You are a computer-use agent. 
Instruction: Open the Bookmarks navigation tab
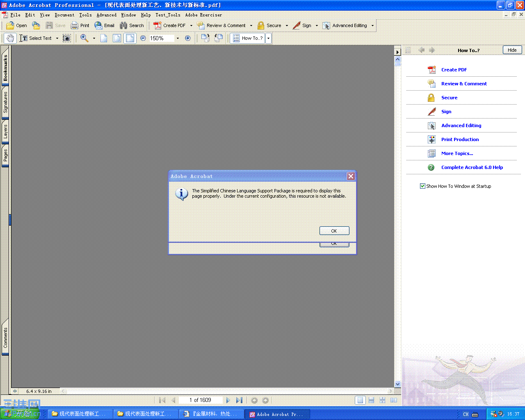click(x=5, y=68)
